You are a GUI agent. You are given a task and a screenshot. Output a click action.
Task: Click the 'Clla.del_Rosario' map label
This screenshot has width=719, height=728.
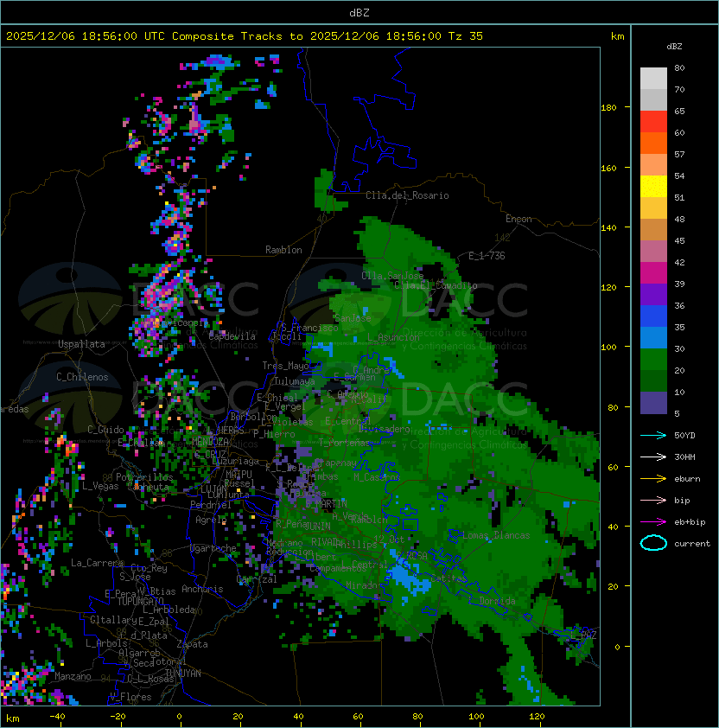pyautogui.click(x=407, y=195)
